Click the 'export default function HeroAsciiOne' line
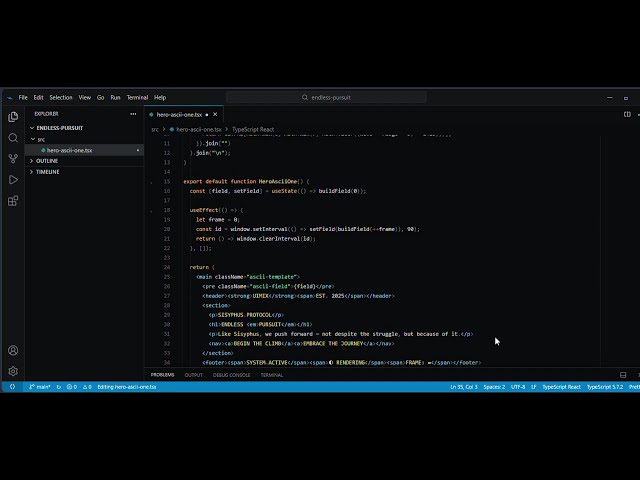640x480 pixels. pos(246,182)
